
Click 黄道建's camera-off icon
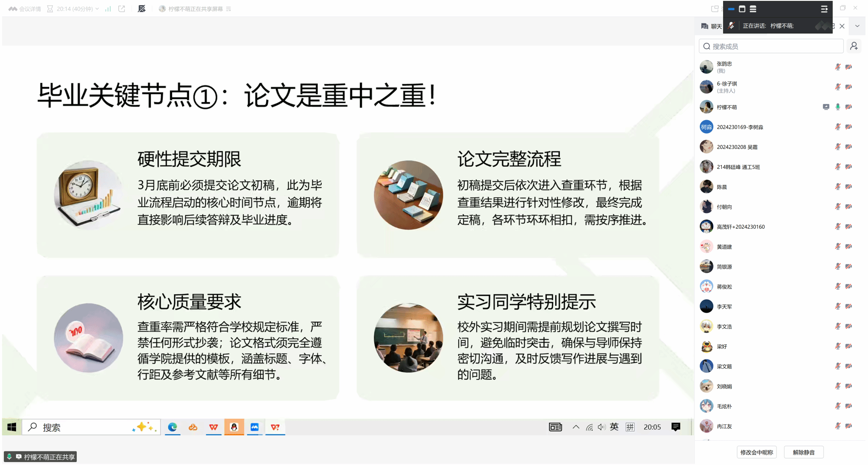[x=849, y=247]
